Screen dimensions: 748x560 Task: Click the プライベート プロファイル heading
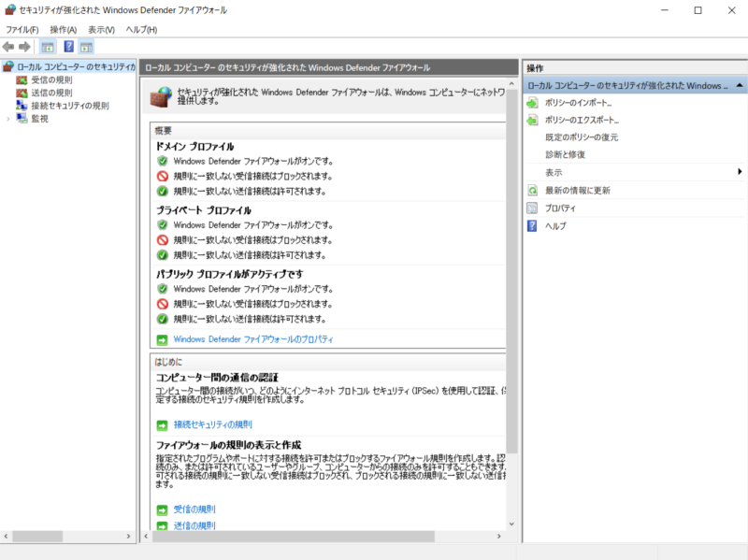[x=204, y=210]
